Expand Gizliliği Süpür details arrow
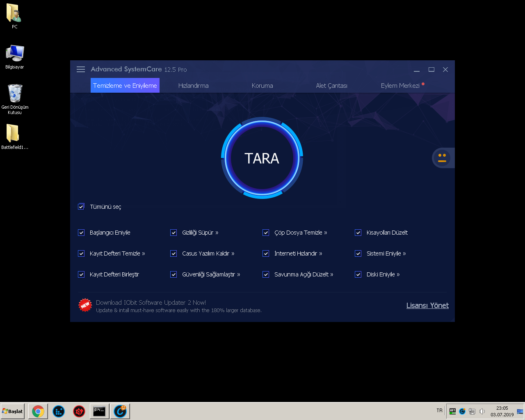Image resolution: width=525 pixels, height=420 pixels. 217,233
